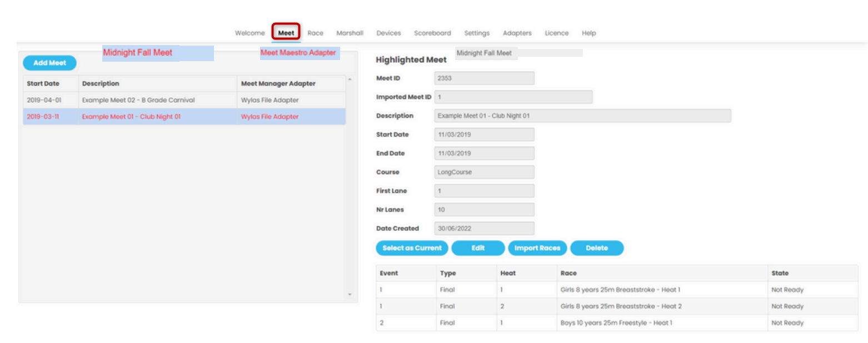Delete the highlighted meet
This screenshot has height=343, width=868.
pyautogui.click(x=596, y=248)
